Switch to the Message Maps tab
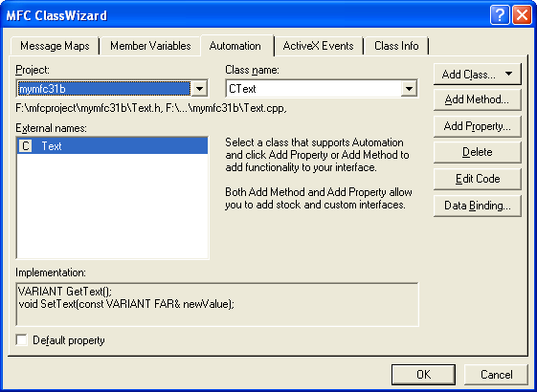This screenshot has width=537, height=392. (x=55, y=46)
